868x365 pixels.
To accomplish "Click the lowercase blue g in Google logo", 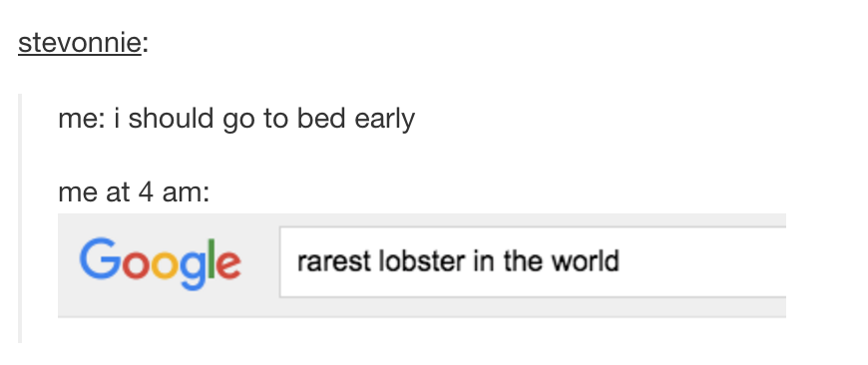I will tap(193, 271).
